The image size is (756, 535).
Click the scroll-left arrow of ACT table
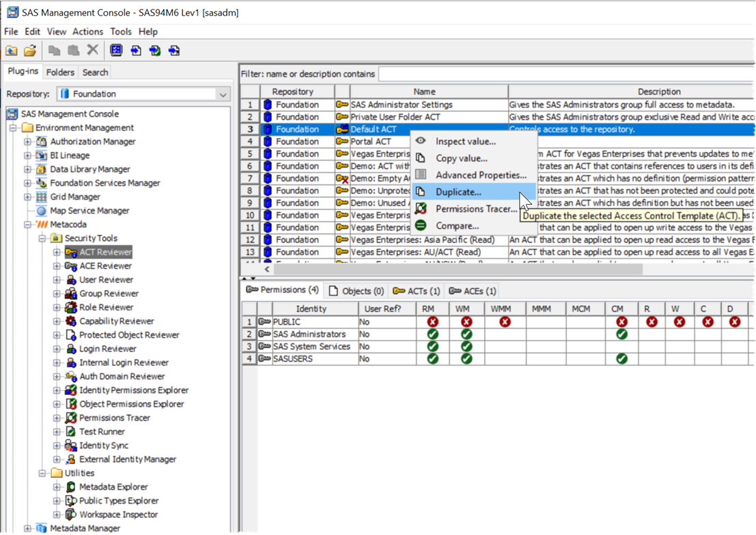coord(267,270)
